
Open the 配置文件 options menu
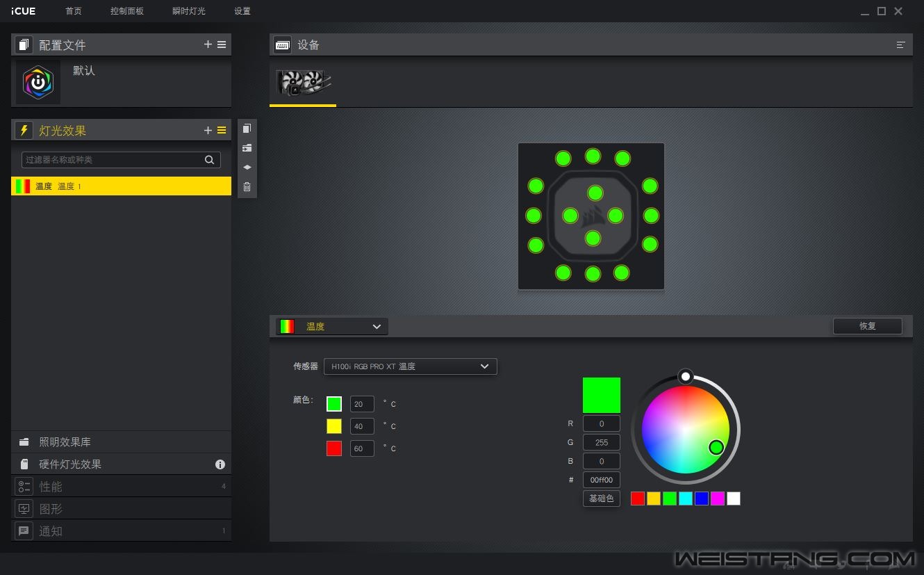coord(222,44)
